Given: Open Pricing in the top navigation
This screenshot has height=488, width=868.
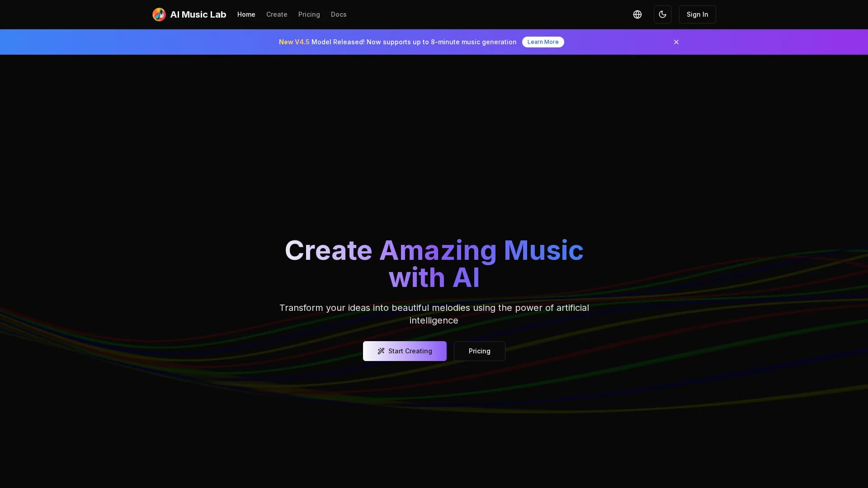Looking at the screenshot, I should (x=309, y=14).
